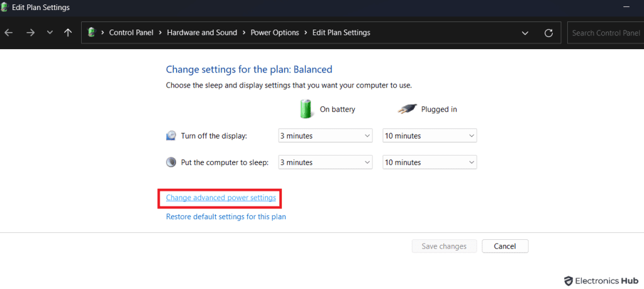644x289 pixels.
Task: Click 'Turn off the display:' label
Action: (214, 136)
